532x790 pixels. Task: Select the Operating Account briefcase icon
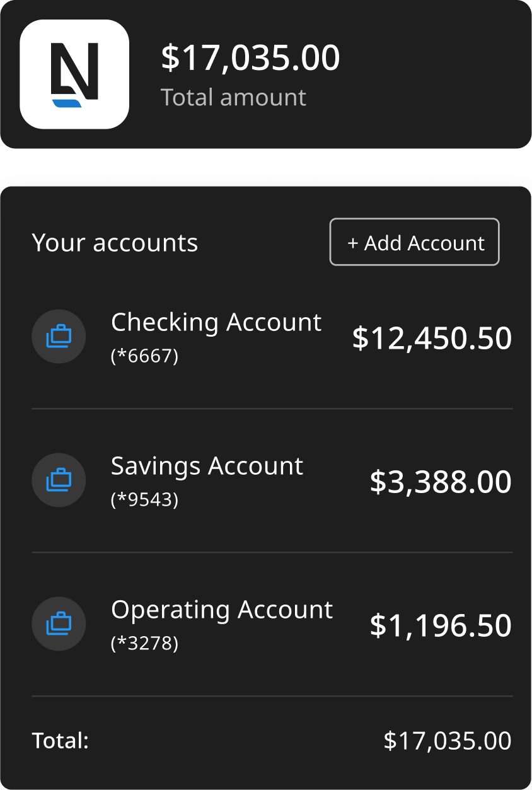[x=59, y=624]
